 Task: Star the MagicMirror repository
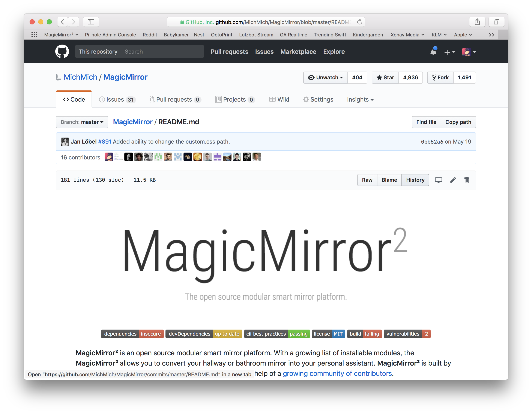pyautogui.click(x=385, y=77)
